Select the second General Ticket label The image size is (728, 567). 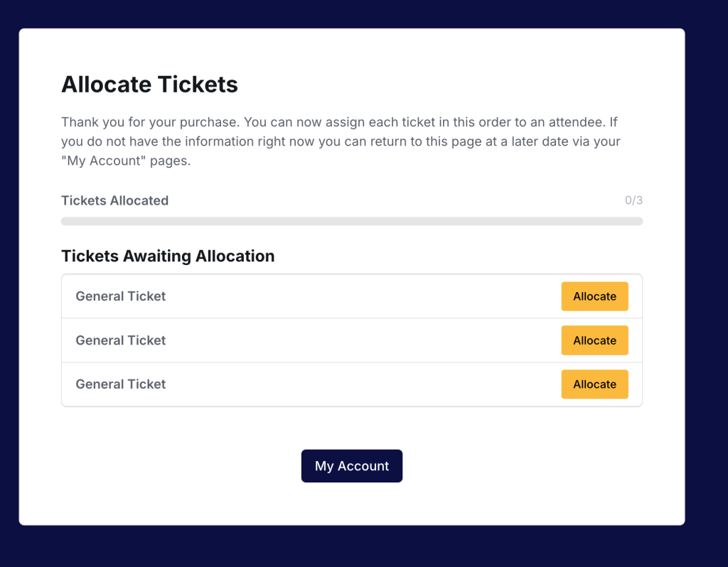(121, 340)
